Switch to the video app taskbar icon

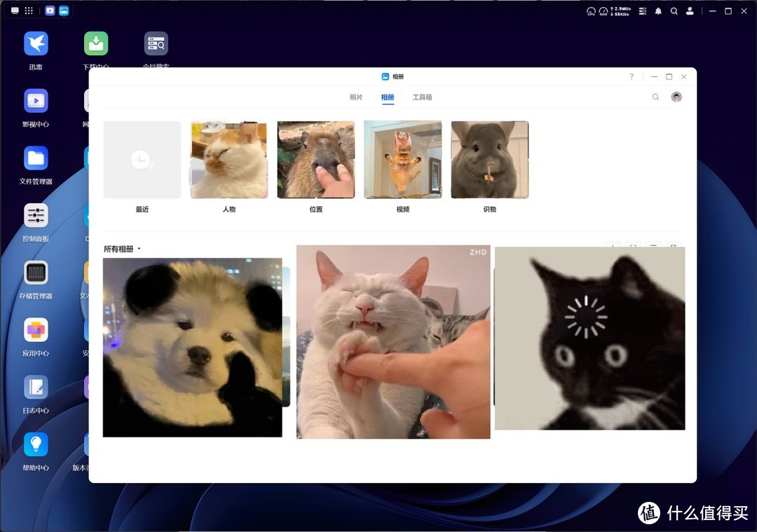point(50,11)
